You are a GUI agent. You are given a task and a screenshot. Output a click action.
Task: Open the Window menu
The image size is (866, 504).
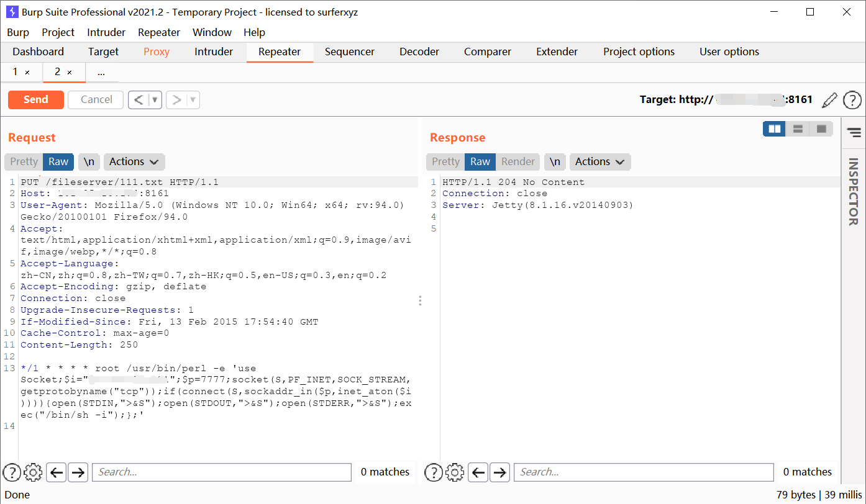coord(212,32)
